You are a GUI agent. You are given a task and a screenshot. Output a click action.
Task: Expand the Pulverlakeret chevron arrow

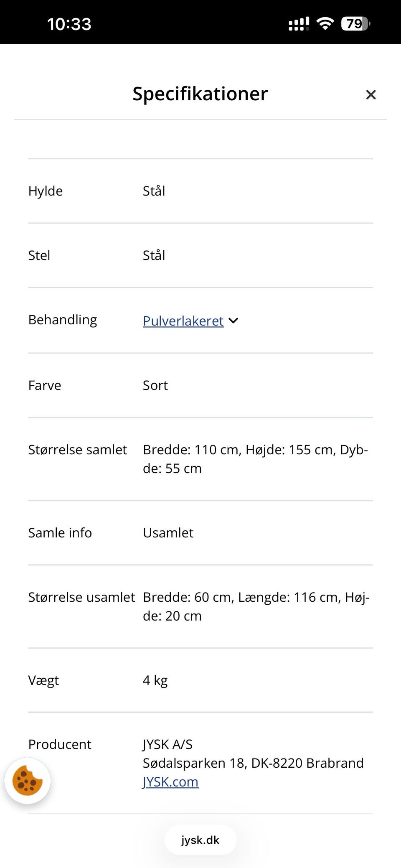[x=233, y=321]
